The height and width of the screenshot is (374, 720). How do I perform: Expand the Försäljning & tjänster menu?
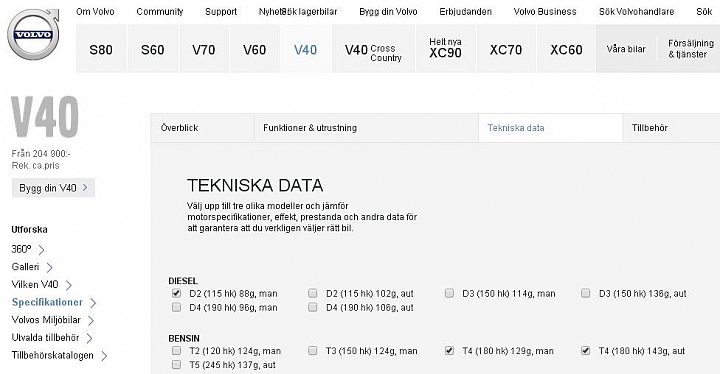691,49
